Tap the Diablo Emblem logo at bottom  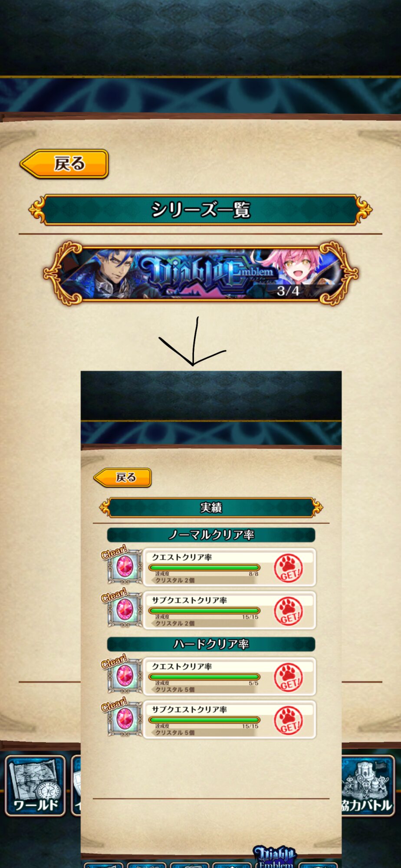(275, 856)
